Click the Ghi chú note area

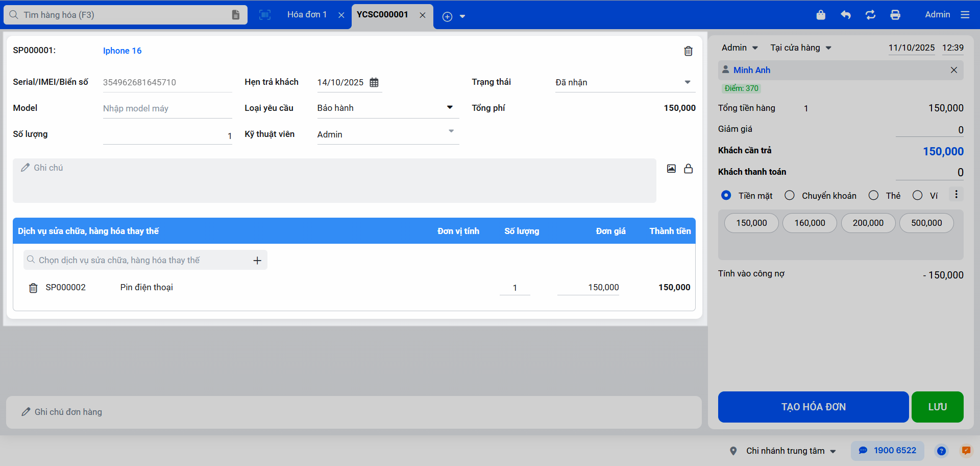pyautogui.click(x=334, y=180)
